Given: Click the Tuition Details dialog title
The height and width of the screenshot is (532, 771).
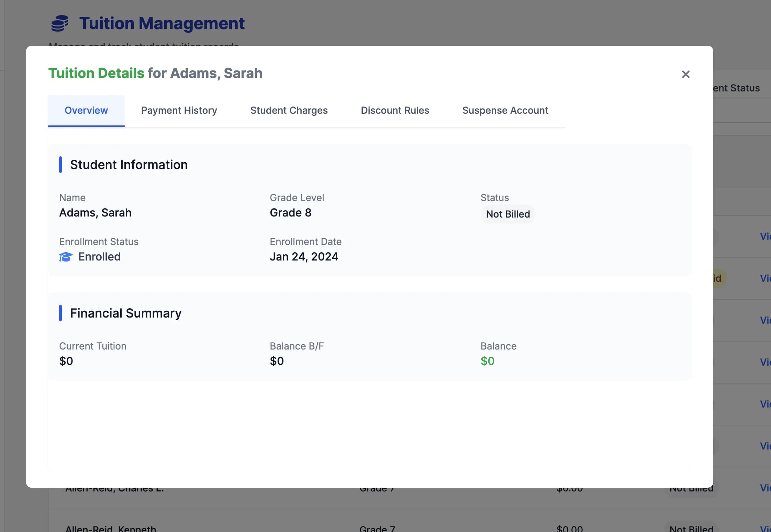Looking at the screenshot, I should click(155, 73).
